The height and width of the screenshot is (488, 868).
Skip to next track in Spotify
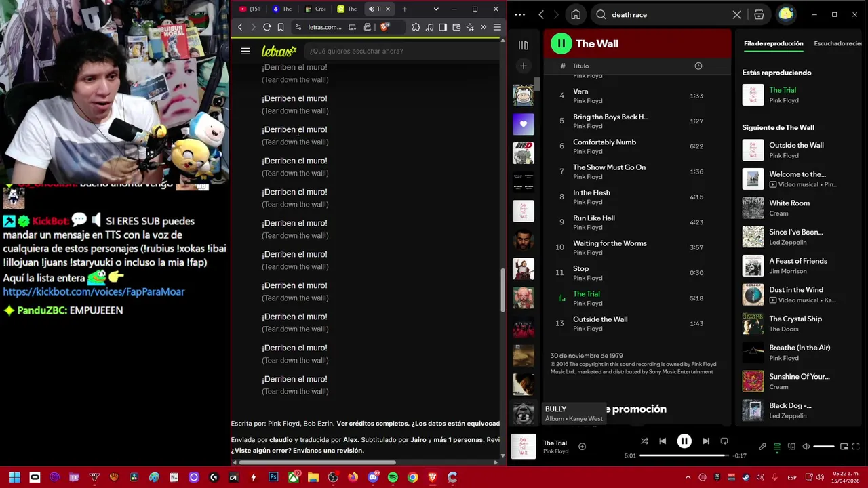[706, 441]
